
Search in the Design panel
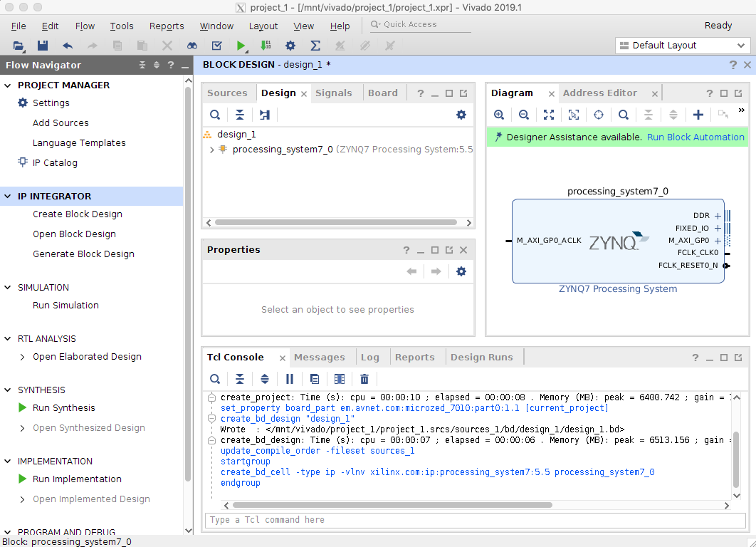pyautogui.click(x=215, y=115)
